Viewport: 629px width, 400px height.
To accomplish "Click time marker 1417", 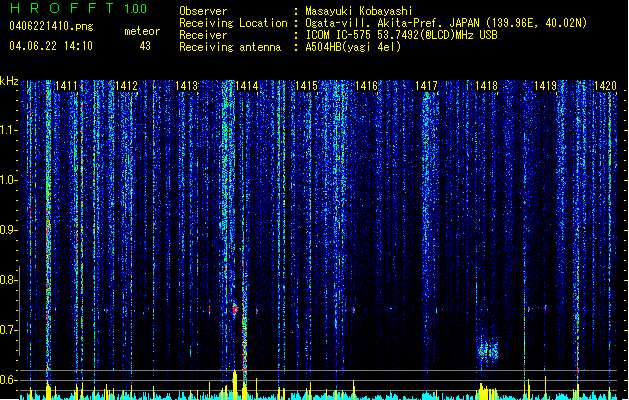I will click(426, 86).
